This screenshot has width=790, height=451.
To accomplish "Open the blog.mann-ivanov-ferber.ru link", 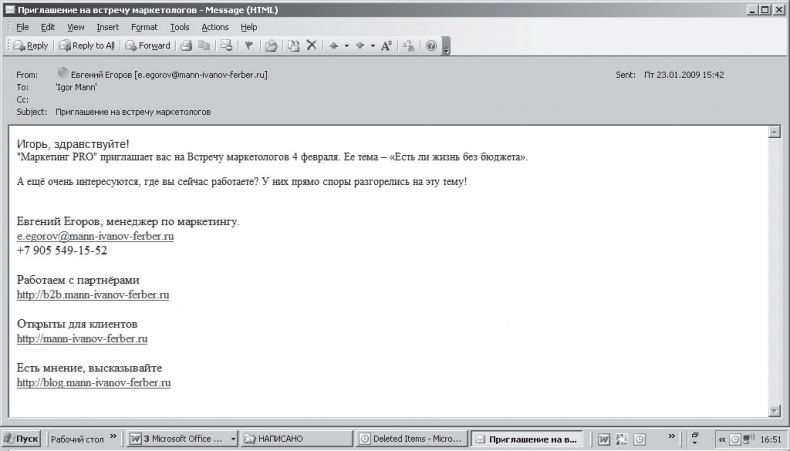I will (94, 382).
